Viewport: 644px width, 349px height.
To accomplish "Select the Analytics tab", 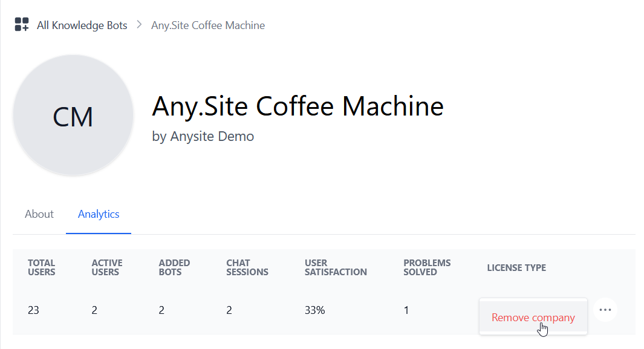I will tap(99, 214).
